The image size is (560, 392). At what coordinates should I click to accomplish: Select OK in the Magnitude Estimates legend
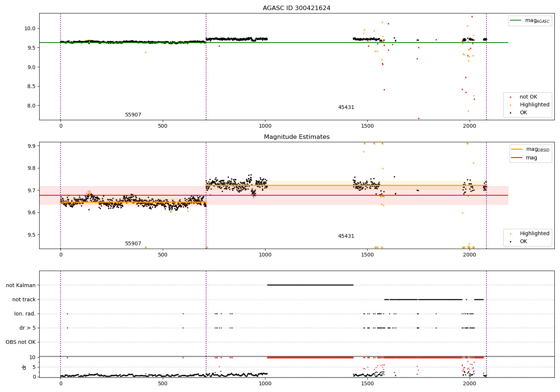pyautogui.click(x=523, y=242)
